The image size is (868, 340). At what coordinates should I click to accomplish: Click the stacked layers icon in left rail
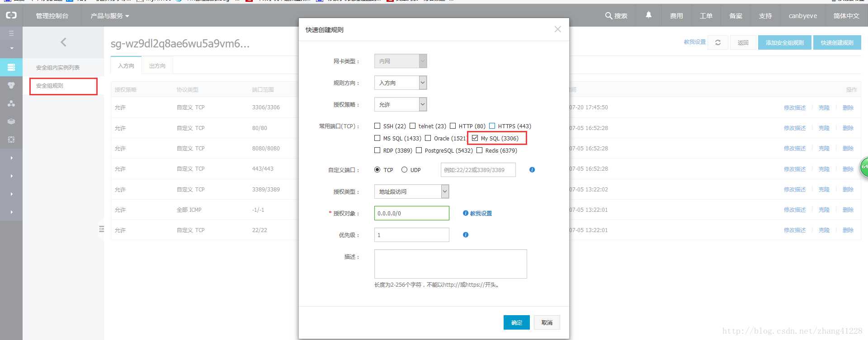click(11, 121)
